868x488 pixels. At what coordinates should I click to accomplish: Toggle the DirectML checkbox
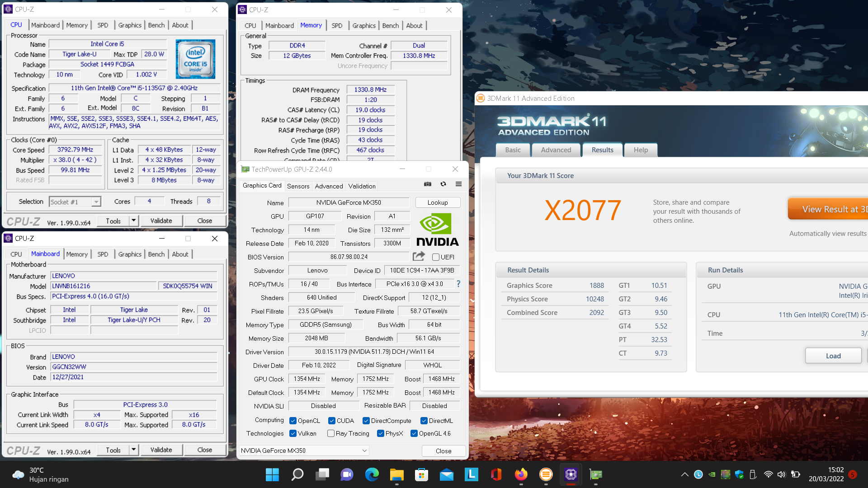tap(424, 421)
